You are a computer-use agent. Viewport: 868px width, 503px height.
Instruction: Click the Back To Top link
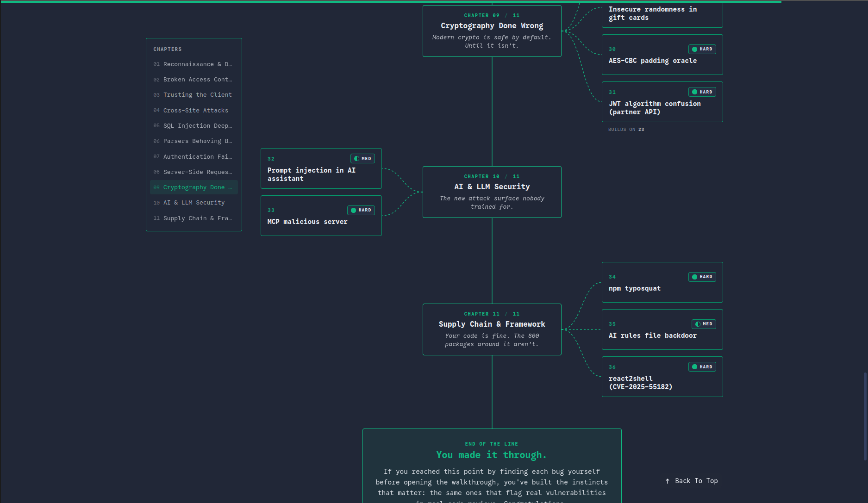click(x=692, y=481)
